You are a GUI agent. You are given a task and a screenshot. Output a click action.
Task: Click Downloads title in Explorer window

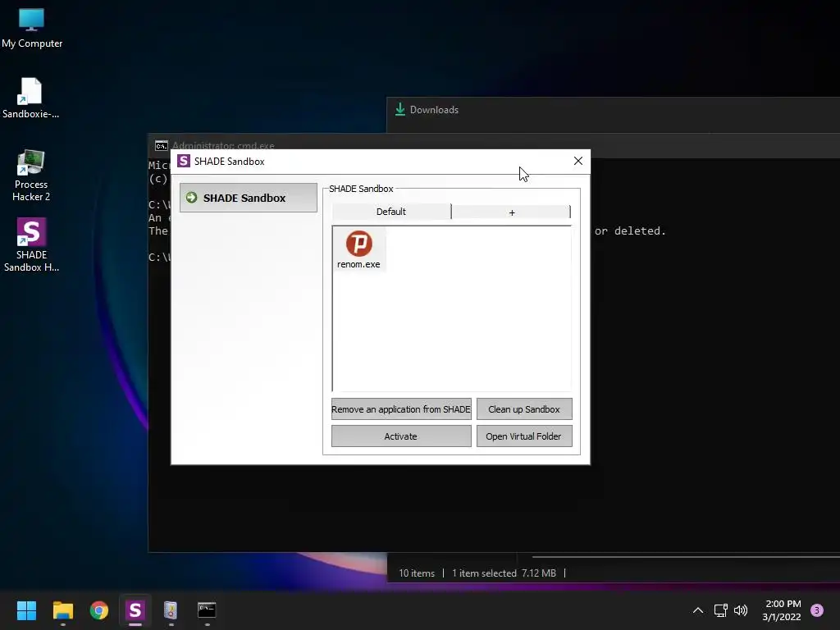pos(435,110)
